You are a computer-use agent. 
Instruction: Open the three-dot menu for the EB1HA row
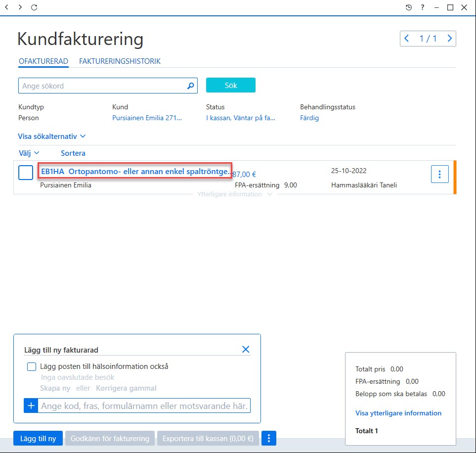click(x=439, y=174)
